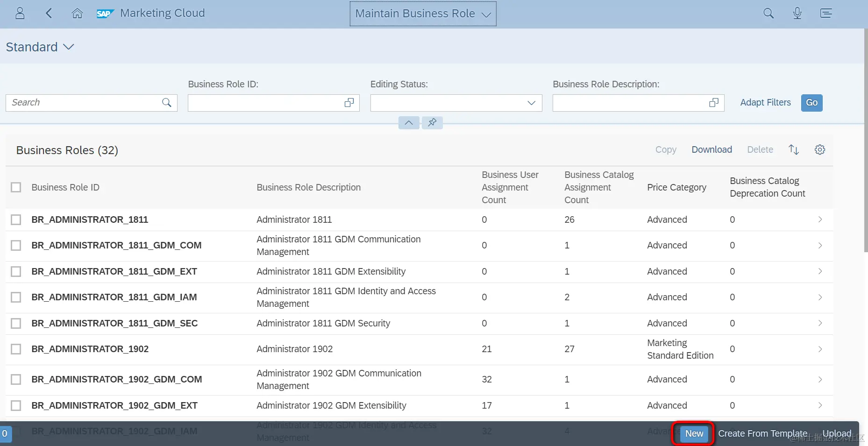Open the table sort icon
Image resolution: width=868 pixels, height=446 pixels.
[x=794, y=149]
